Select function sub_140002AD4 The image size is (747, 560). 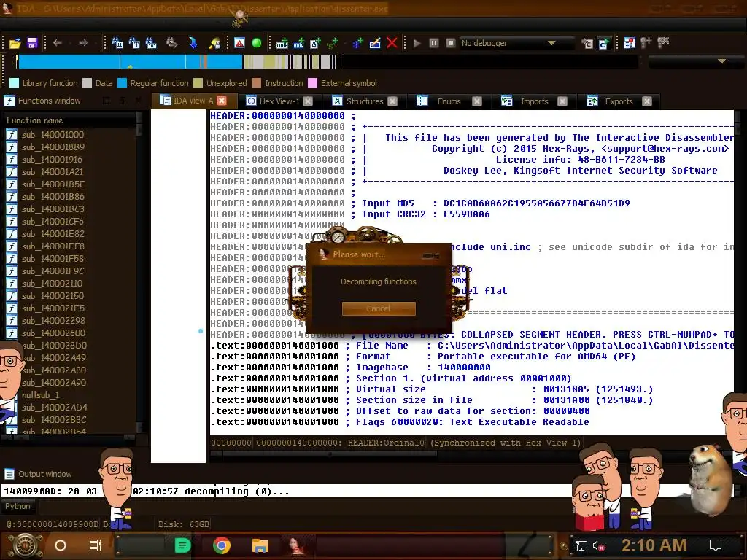[54, 407]
